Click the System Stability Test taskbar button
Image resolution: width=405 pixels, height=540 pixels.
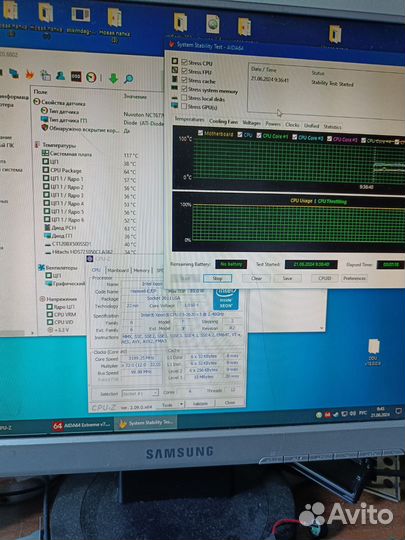click(x=146, y=423)
